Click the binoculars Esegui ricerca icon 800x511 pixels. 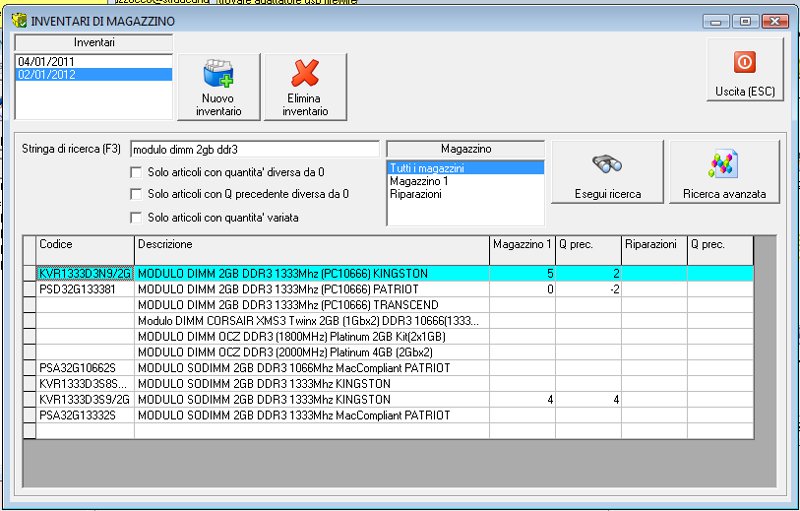coord(607,164)
